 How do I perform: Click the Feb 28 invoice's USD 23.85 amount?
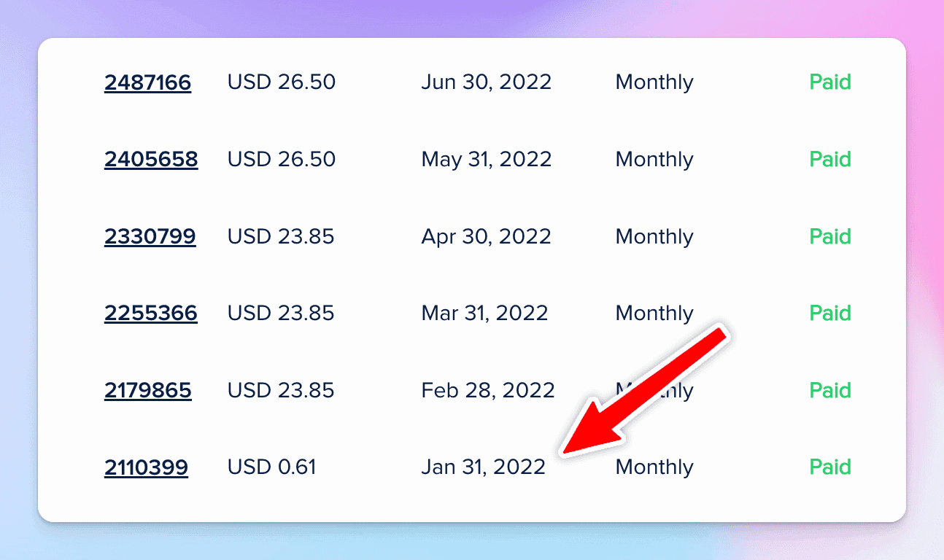281,391
